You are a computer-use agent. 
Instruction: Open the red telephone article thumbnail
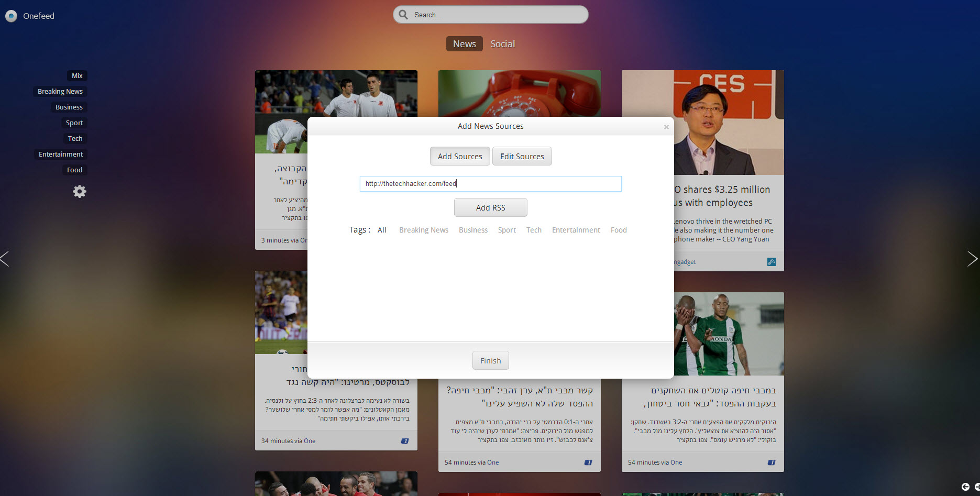pos(520,93)
